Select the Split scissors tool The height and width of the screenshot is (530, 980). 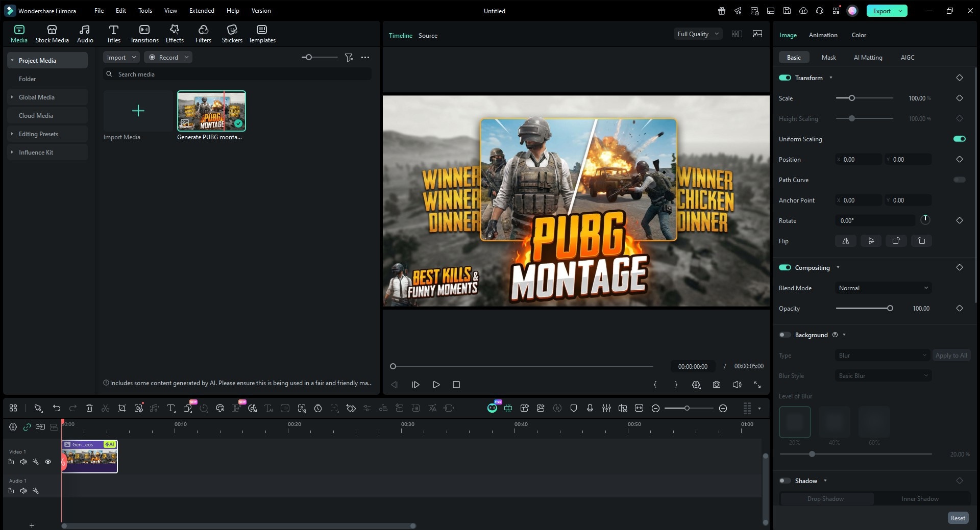click(105, 408)
